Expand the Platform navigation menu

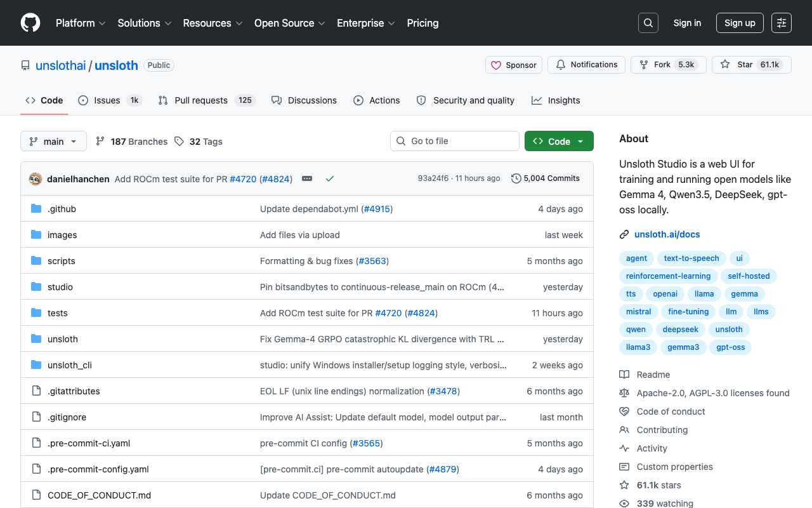click(80, 23)
